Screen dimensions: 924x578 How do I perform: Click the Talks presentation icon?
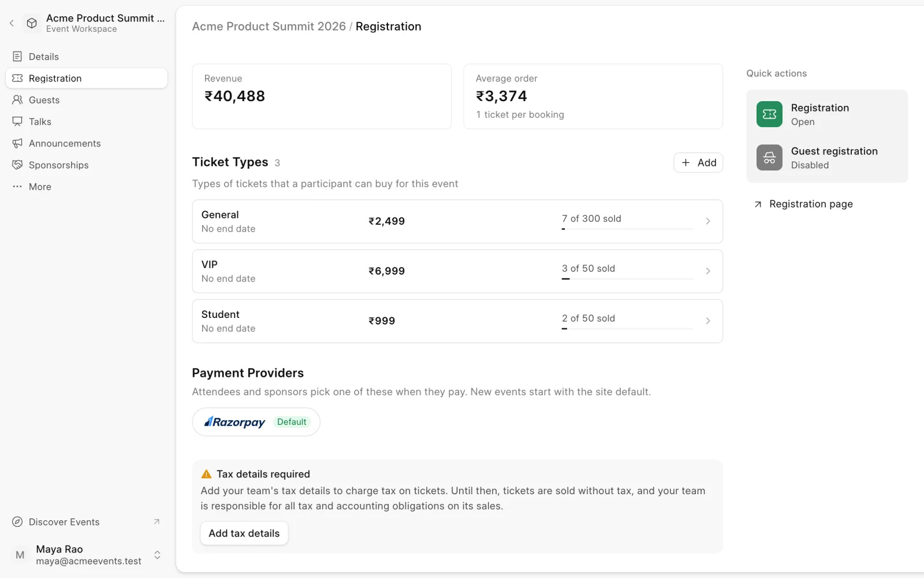pyautogui.click(x=17, y=121)
